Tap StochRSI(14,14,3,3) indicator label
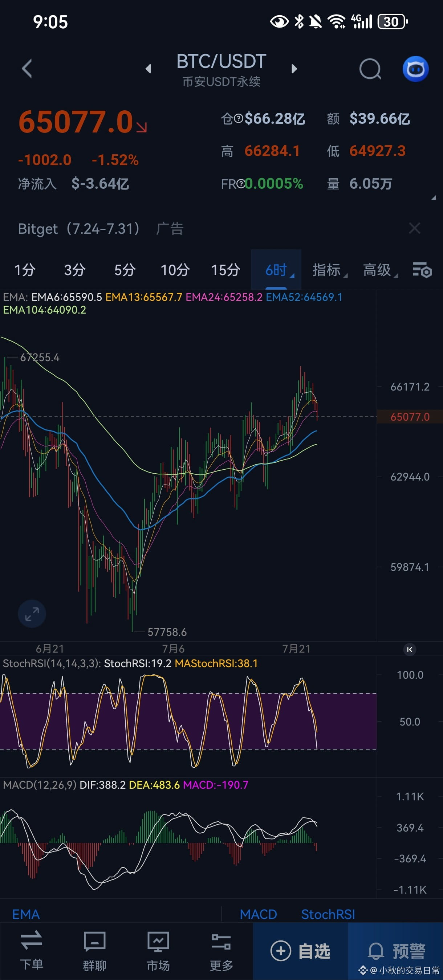This screenshot has height=980, width=443. click(52, 663)
